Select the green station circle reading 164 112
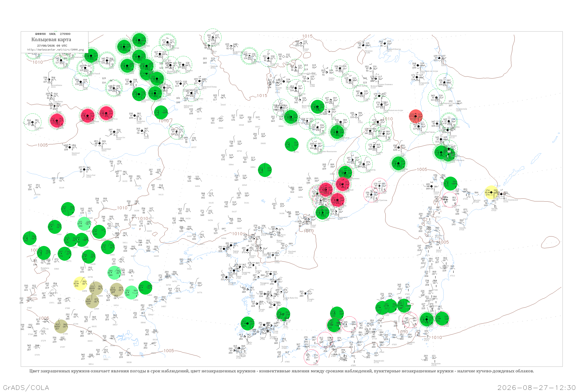Image resolution: width=588 pixels, height=392 pixels. coord(161,113)
